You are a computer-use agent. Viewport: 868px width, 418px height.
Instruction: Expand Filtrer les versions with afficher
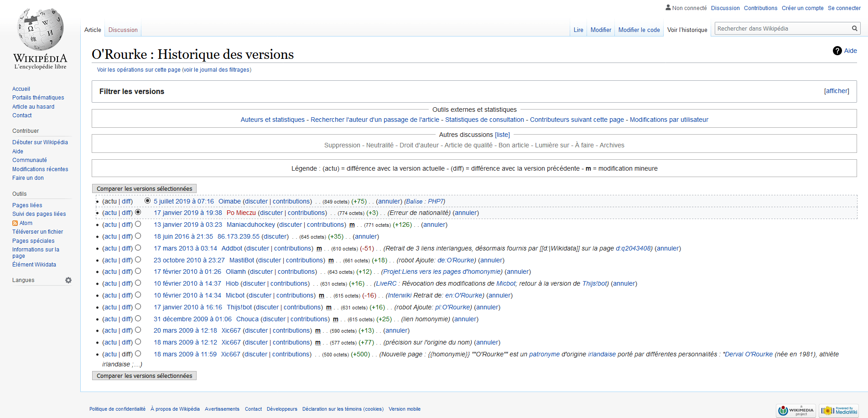click(x=837, y=91)
